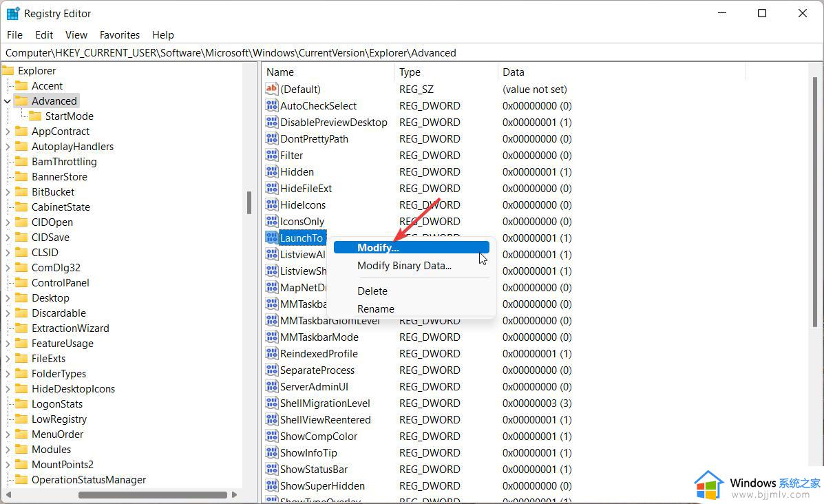Select the ShellViewReentered value name

pos(326,420)
